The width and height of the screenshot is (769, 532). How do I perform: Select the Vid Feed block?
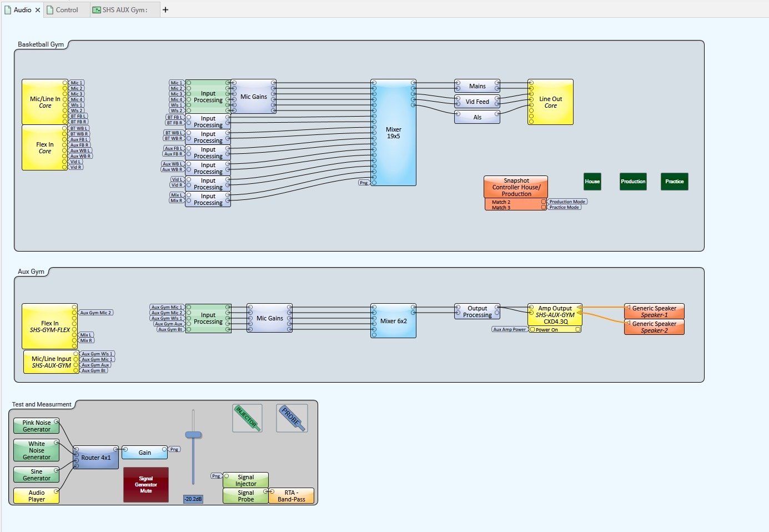click(x=477, y=102)
